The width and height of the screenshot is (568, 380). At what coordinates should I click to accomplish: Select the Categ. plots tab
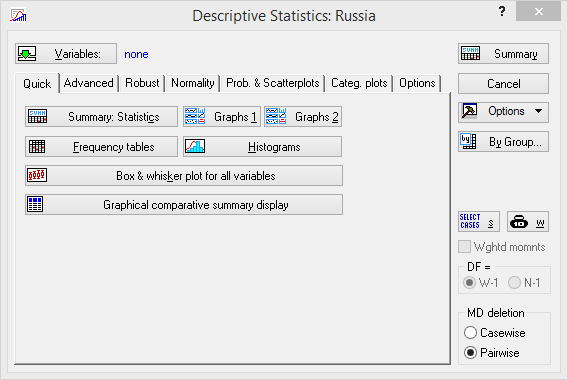point(359,83)
